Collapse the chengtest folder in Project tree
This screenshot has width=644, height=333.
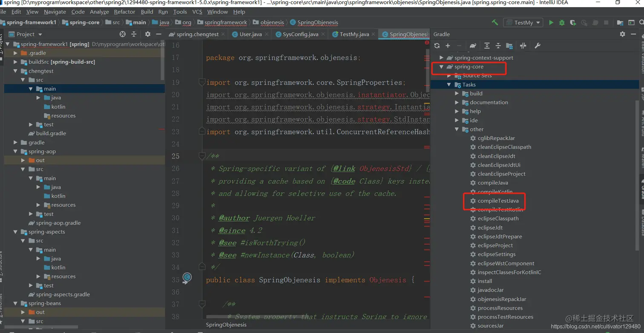pyautogui.click(x=15, y=71)
